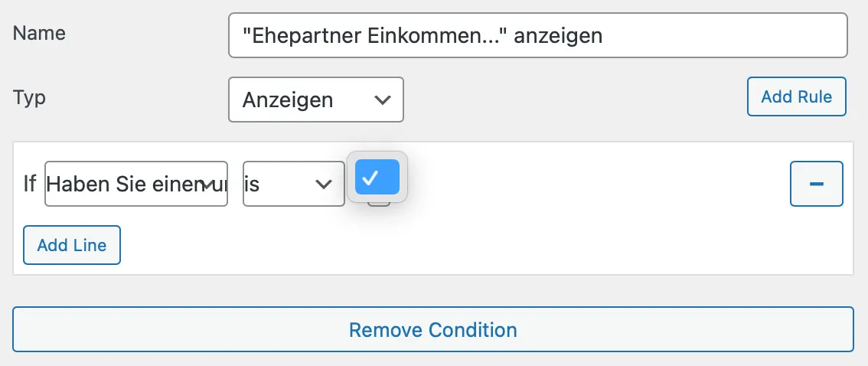Open the "is" operator dropdown

pyautogui.click(x=294, y=184)
